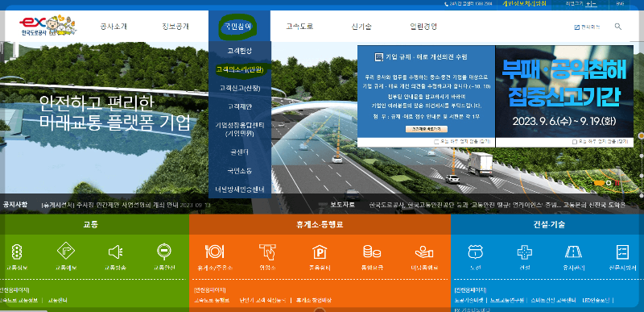Switch the site language with ENG
The width and height of the screenshot is (644, 312).
pyautogui.click(x=620, y=3)
